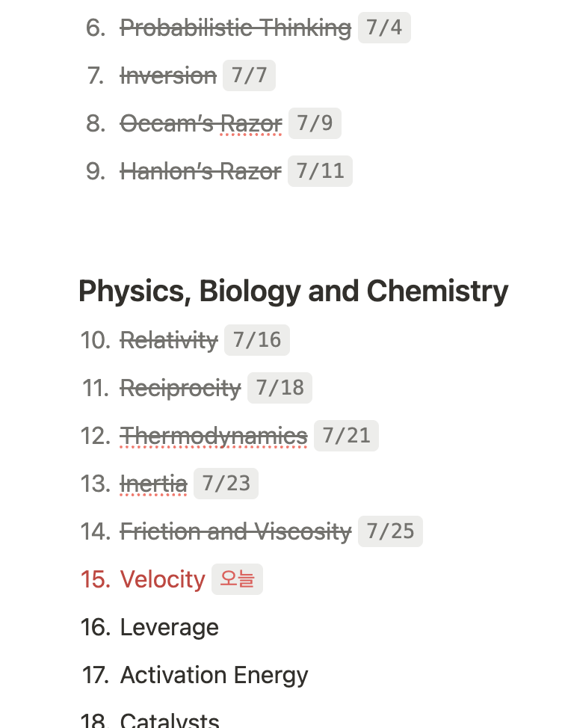Click the red 오늘 today tag
The image size is (562, 728).
point(237,580)
